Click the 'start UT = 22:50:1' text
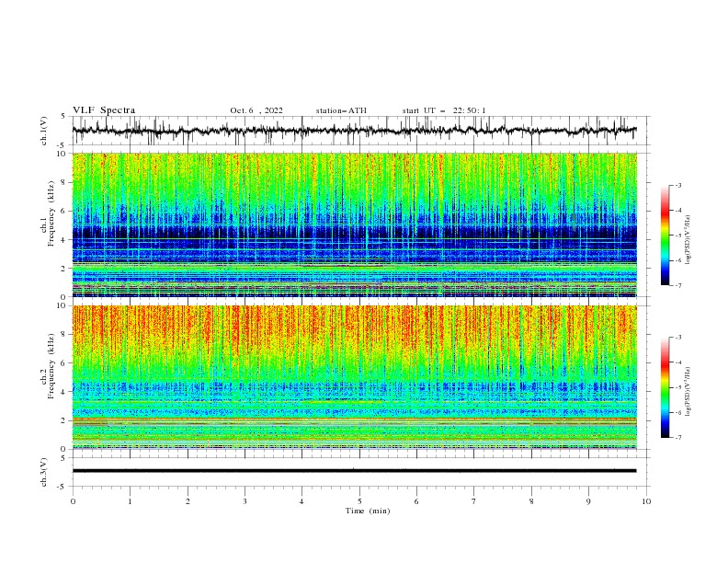 click(x=444, y=110)
